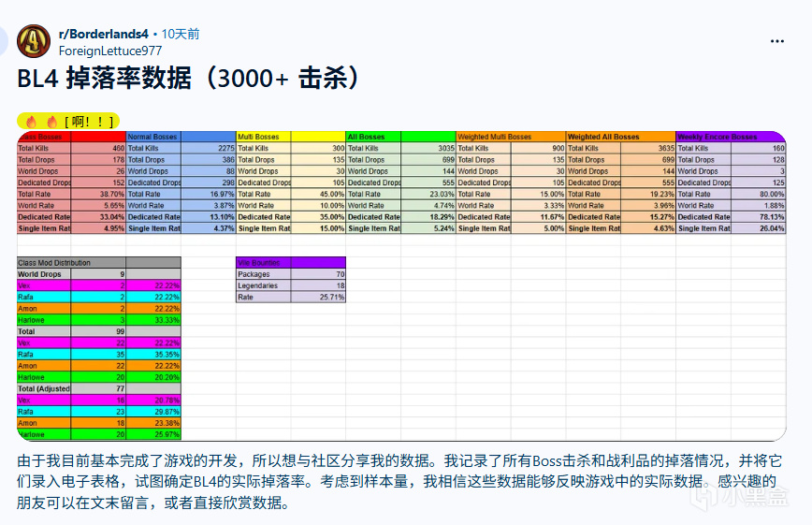Click the post timestamp '10天前'

click(181, 35)
